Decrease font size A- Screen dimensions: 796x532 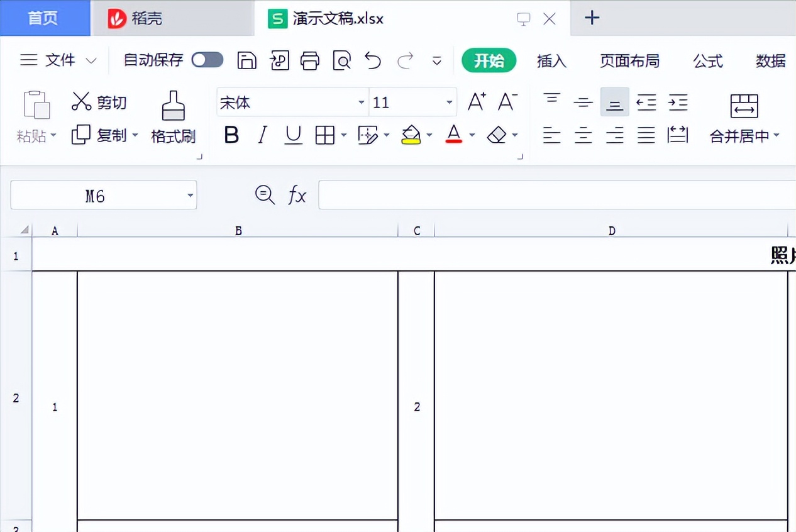tap(507, 102)
